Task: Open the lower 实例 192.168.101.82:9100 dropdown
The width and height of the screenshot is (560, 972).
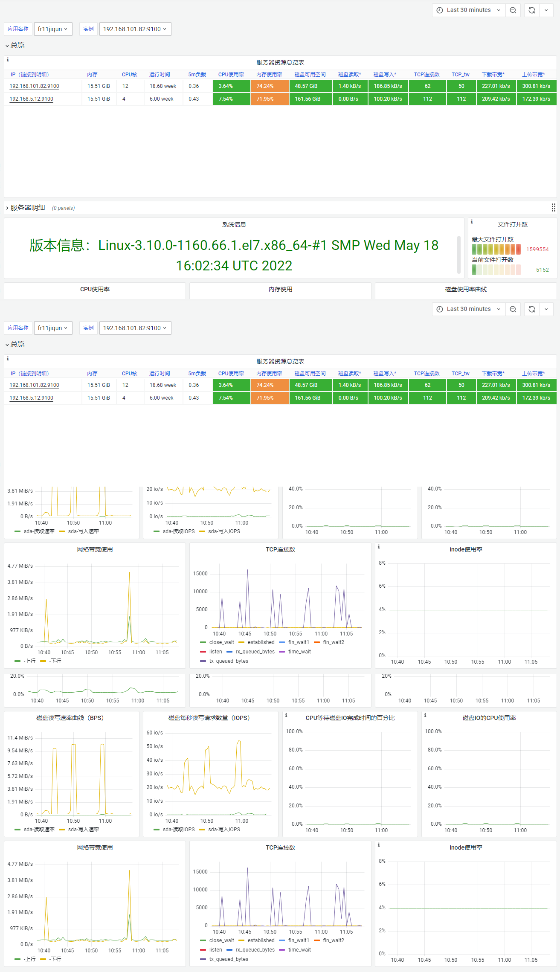Action: [x=135, y=328]
